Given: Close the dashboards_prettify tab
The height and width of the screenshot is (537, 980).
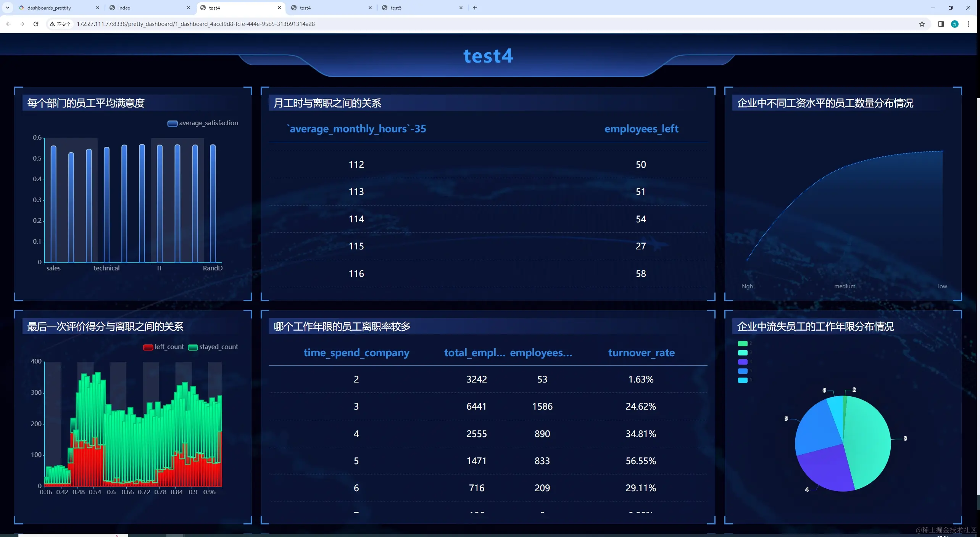Looking at the screenshot, I should click(x=98, y=8).
